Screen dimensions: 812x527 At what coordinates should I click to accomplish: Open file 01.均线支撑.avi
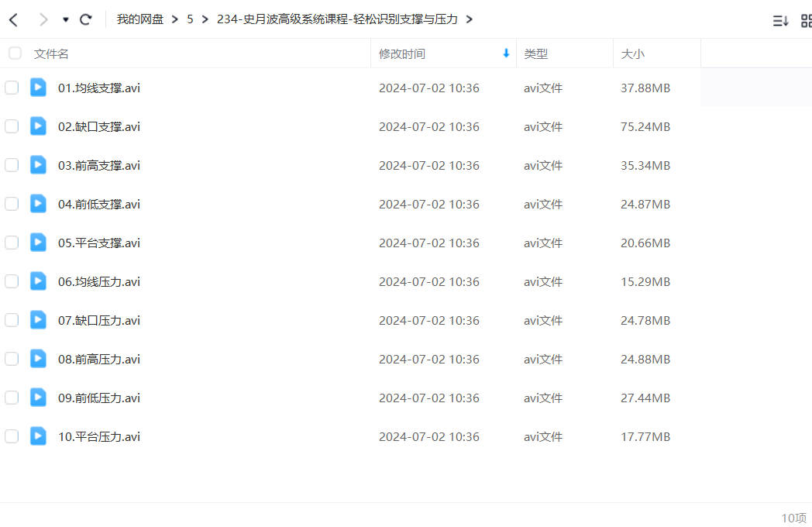pyautogui.click(x=99, y=88)
